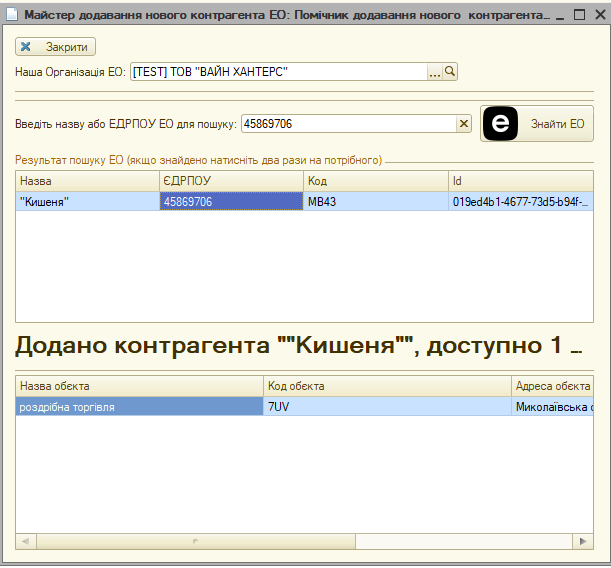The image size is (611, 568).
Task: Click the Знайти ЕО button
Action: tap(537, 123)
